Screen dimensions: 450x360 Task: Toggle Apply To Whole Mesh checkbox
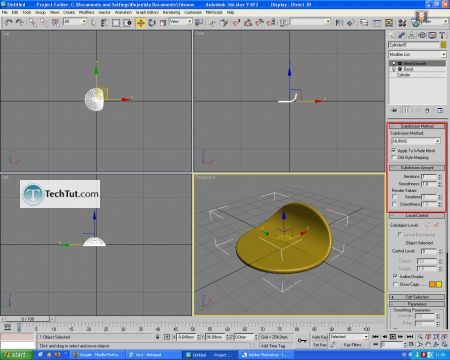coord(394,151)
